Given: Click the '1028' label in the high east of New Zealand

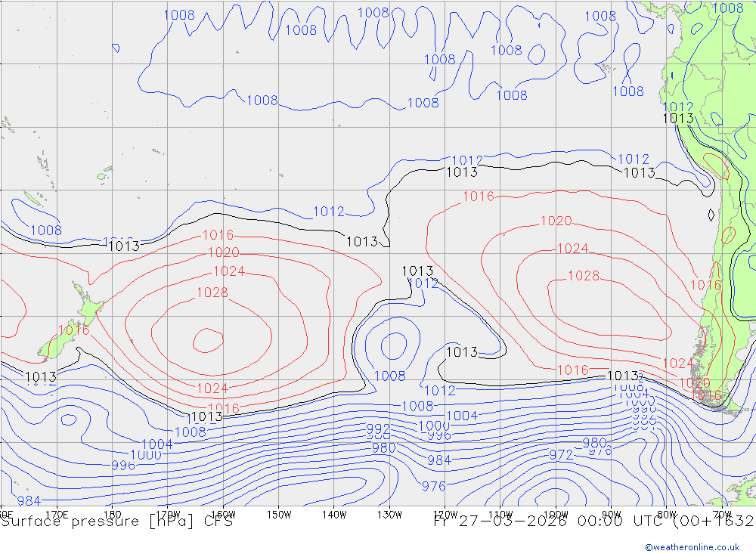Looking at the screenshot, I should coord(212,292).
